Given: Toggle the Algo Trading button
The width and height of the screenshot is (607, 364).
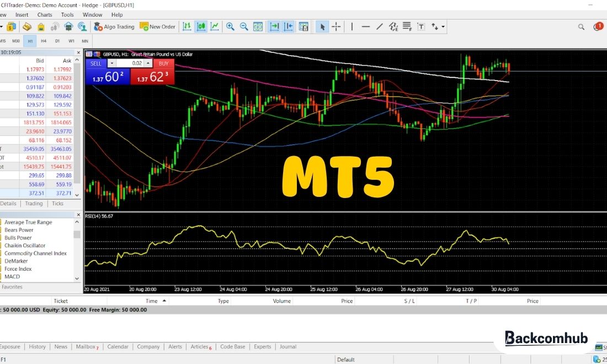Looking at the screenshot, I should tap(114, 26).
